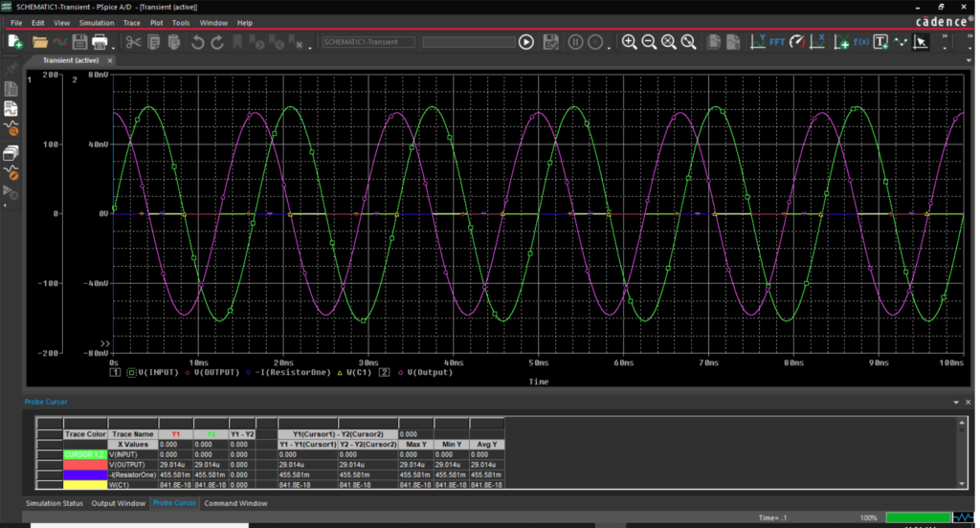Click the save-with-checkmark icon
Image resolution: width=980 pixels, height=528 pixels.
pos(550,42)
